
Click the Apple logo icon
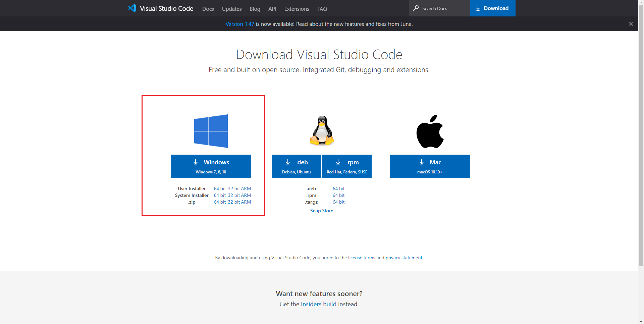pos(430,131)
